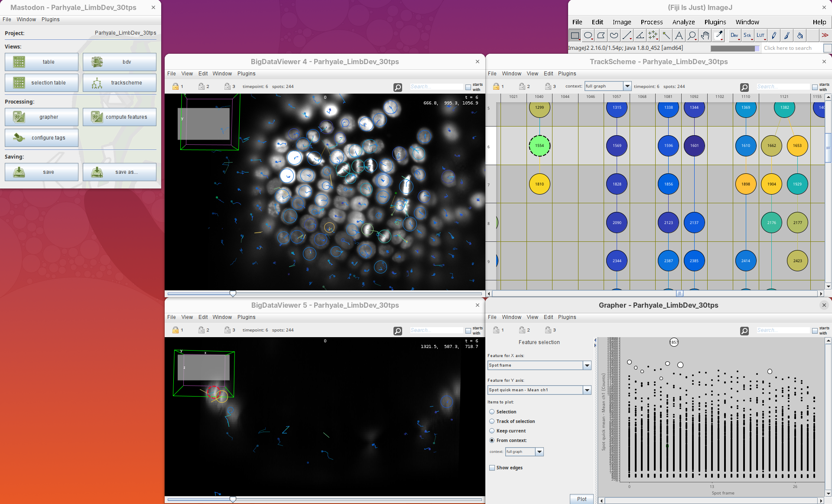The image size is (832, 504).
Task: Click the search icon in TrackScheme toolbar
Action: coord(744,87)
